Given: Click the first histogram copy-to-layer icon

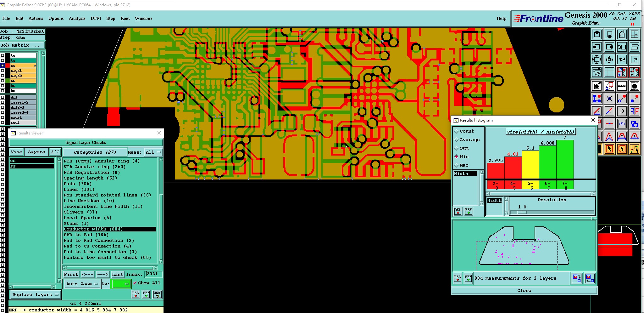Looking at the screenshot, I should click(577, 278).
